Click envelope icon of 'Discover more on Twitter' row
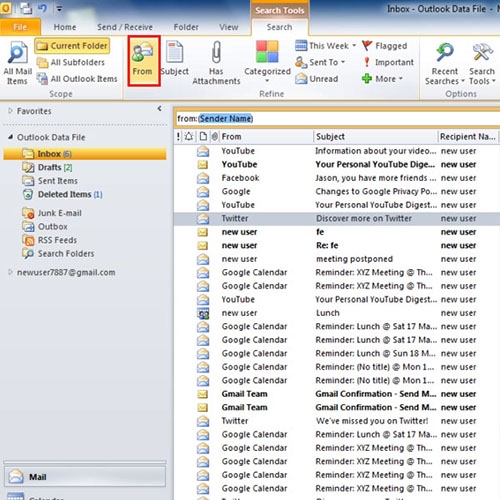 pyautogui.click(x=203, y=219)
